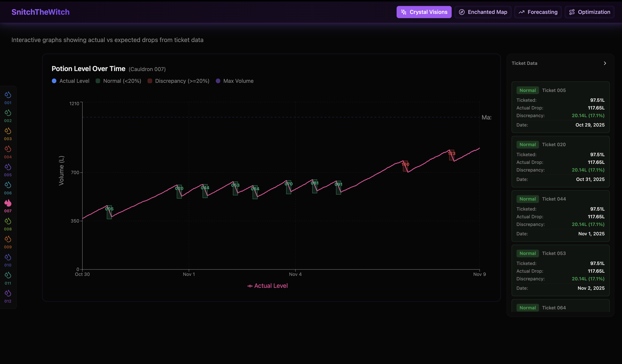Click the SnitchTheWitch logo link

coord(41,12)
